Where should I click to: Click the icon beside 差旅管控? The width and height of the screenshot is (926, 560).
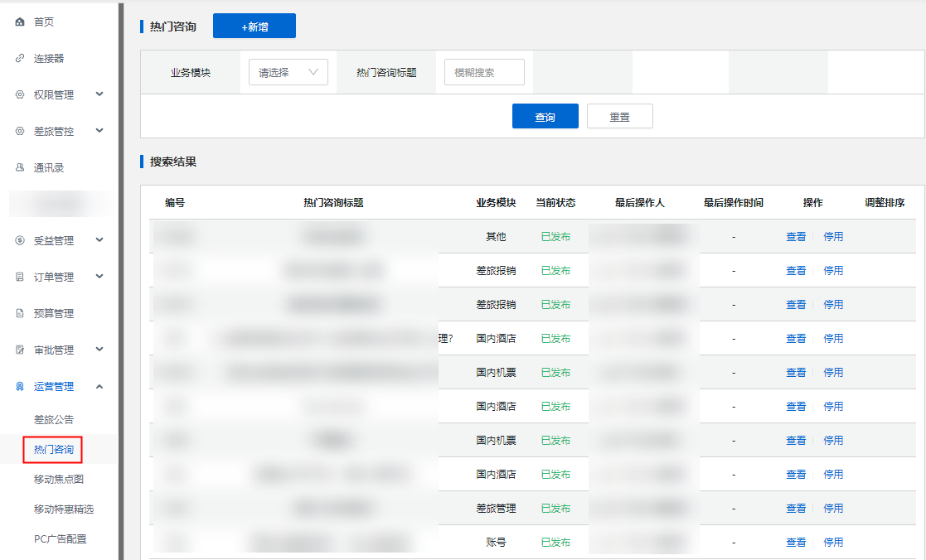pos(20,131)
